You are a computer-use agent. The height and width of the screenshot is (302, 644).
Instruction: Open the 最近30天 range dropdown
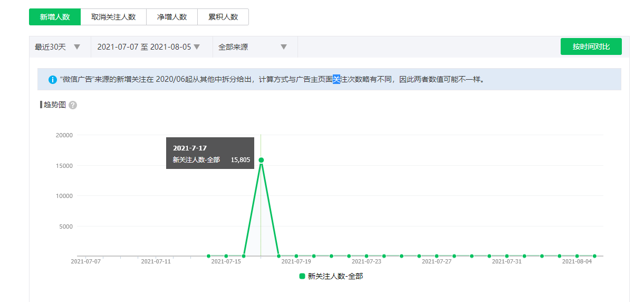pyautogui.click(x=58, y=47)
